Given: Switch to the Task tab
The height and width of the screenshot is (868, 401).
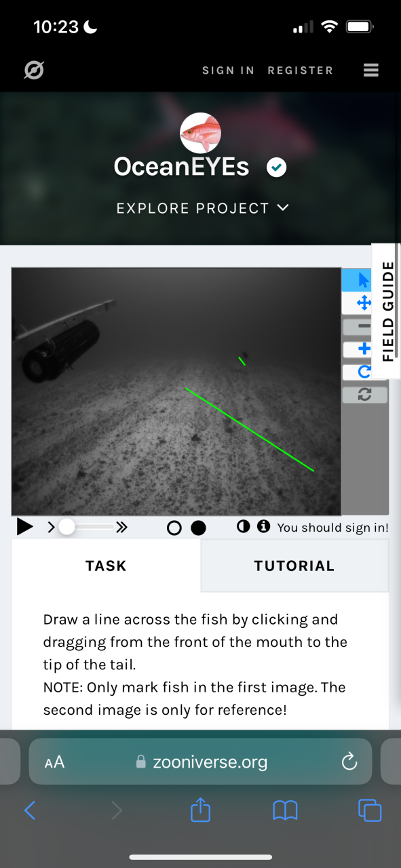Looking at the screenshot, I should 106,566.
